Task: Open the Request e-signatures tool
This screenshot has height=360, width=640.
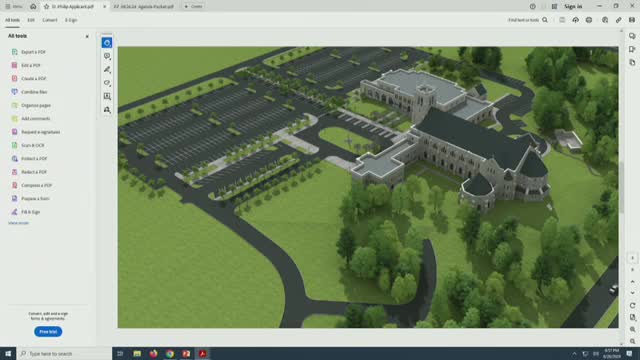Action: [x=36, y=132]
